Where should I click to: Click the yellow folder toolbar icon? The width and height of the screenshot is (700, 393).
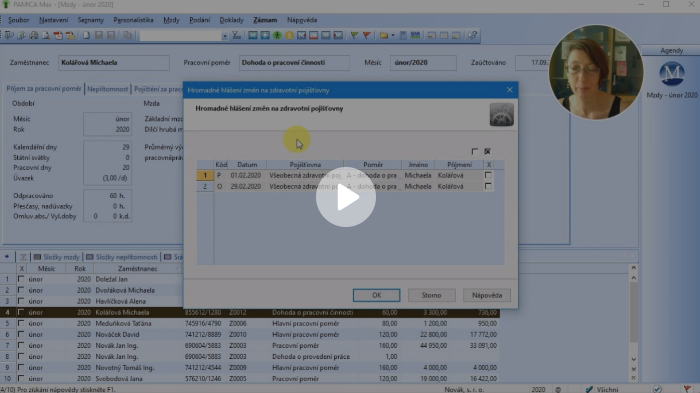pyautogui.click(x=383, y=35)
